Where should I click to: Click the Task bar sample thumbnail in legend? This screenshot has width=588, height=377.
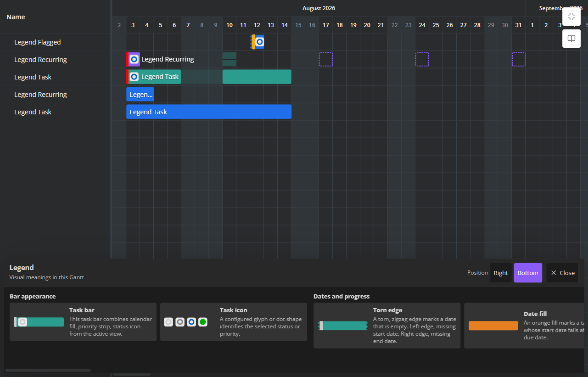coord(39,322)
